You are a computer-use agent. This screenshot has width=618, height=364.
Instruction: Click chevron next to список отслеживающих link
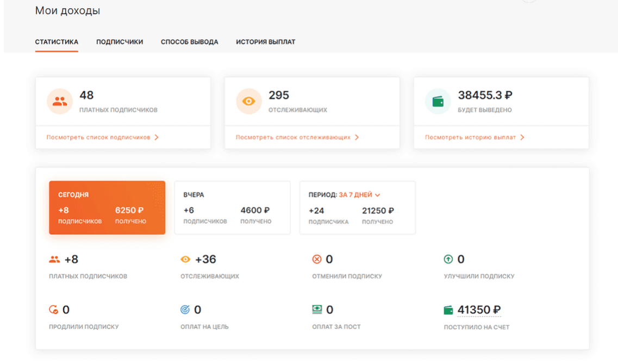click(x=357, y=137)
